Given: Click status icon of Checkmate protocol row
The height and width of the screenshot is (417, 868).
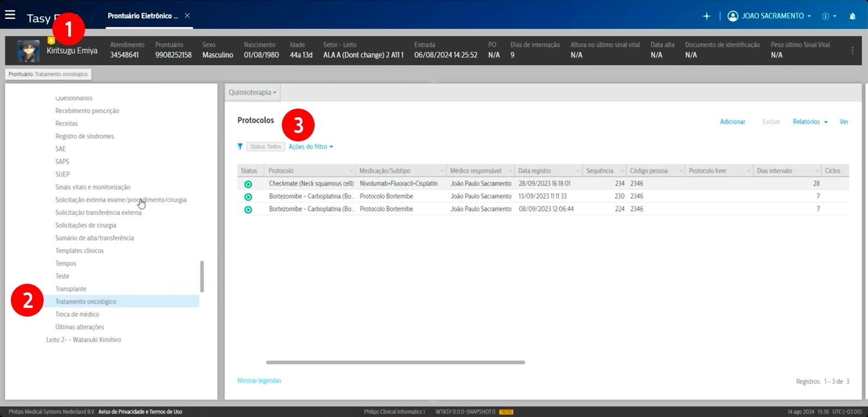Looking at the screenshot, I should click(248, 184).
